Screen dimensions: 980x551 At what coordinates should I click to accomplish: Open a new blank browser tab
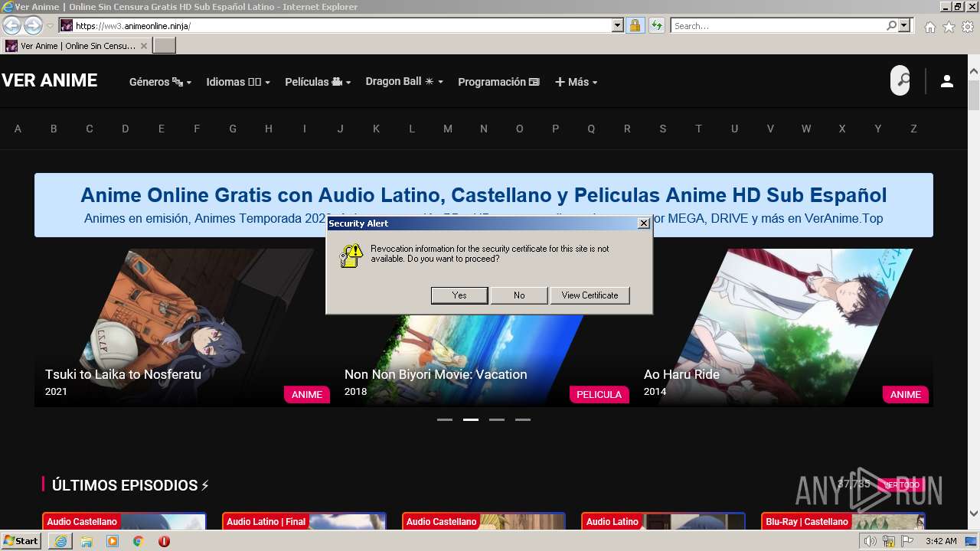coord(165,46)
